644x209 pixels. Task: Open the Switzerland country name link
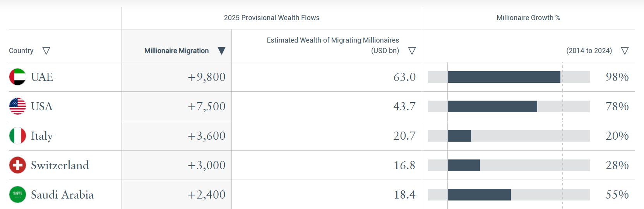[60, 165]
